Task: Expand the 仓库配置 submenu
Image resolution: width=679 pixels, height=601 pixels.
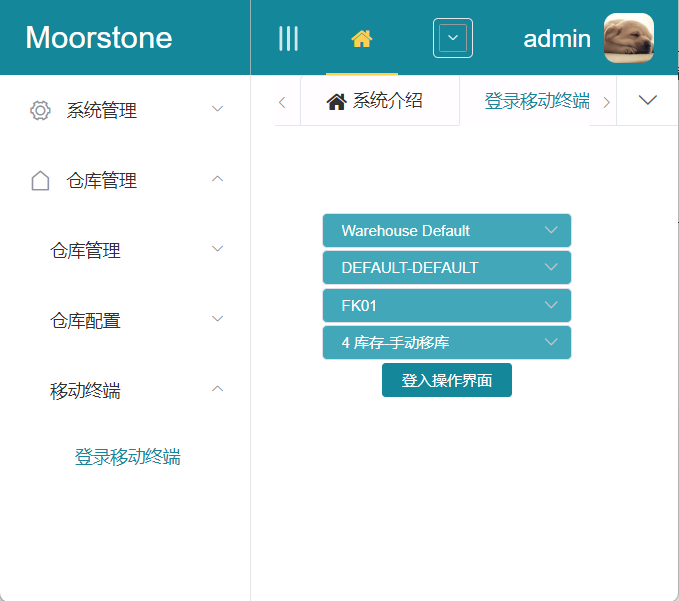Action: 126,320
